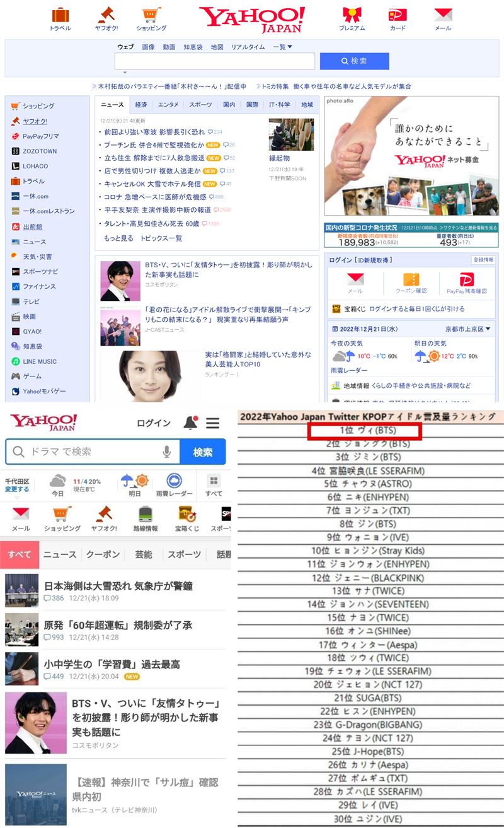The height and width of the screenshot is (828, 504).
Task: Open mobile headline 日本海側は大雪恐れ 気象庁が警鐘
Action: coord(118,586)
